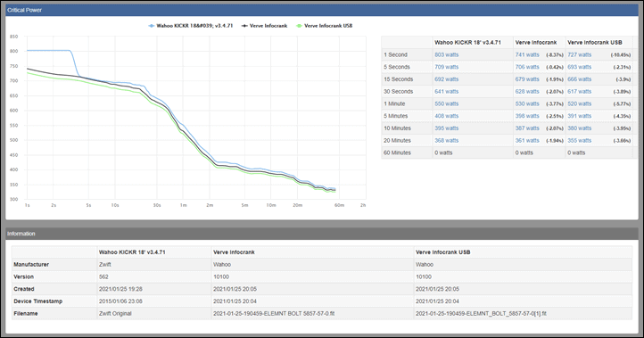This screenshot has height=338, width=644.
Task: Click the 60m label on chart x-axis
Action: click(339, 205)
